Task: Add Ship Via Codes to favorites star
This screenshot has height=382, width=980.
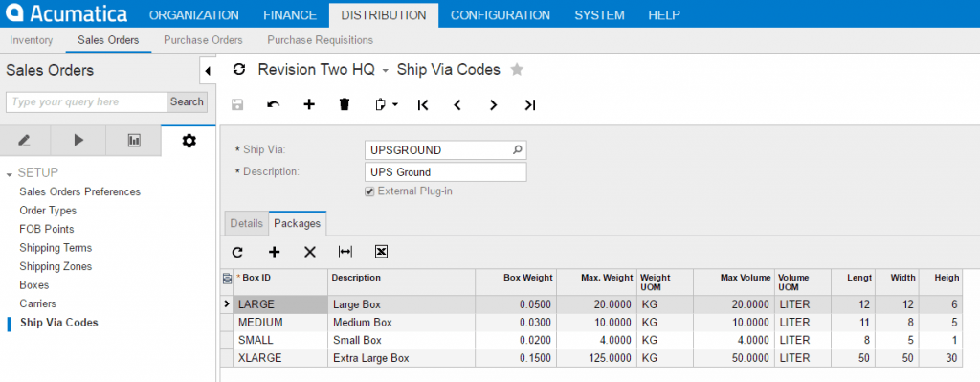Action: pos(517,69)
